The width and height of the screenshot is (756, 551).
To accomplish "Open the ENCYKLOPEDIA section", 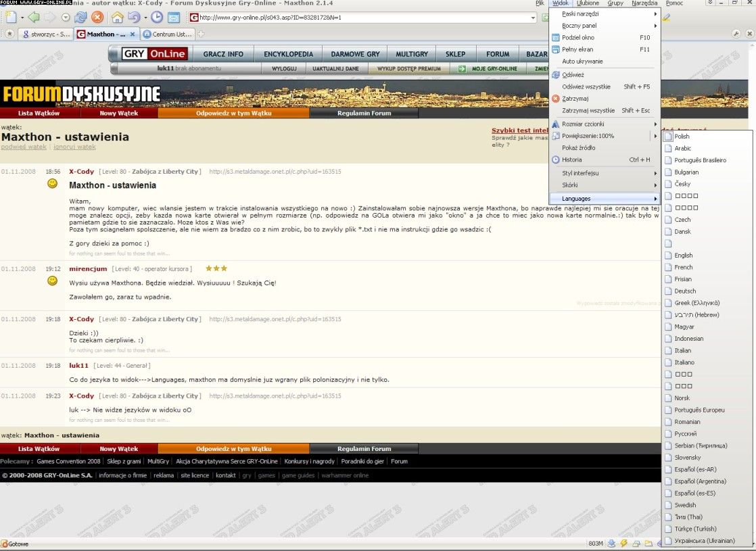I will tap(288, 54).
